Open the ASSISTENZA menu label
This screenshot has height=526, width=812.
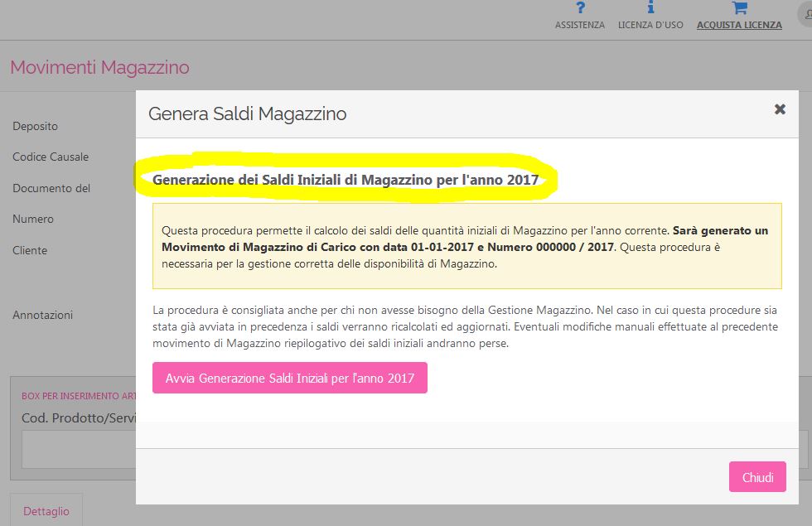[x=580, y=25]
